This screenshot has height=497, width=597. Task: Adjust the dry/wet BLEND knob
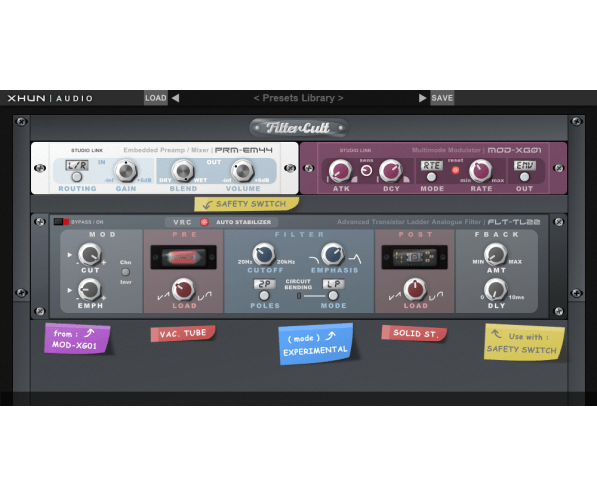click(x=183, y=171)
